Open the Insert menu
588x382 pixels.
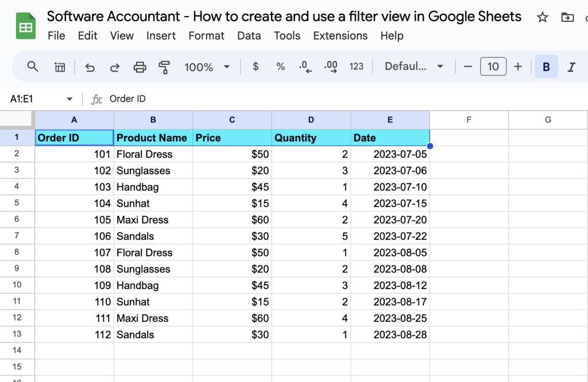[161, 36]
